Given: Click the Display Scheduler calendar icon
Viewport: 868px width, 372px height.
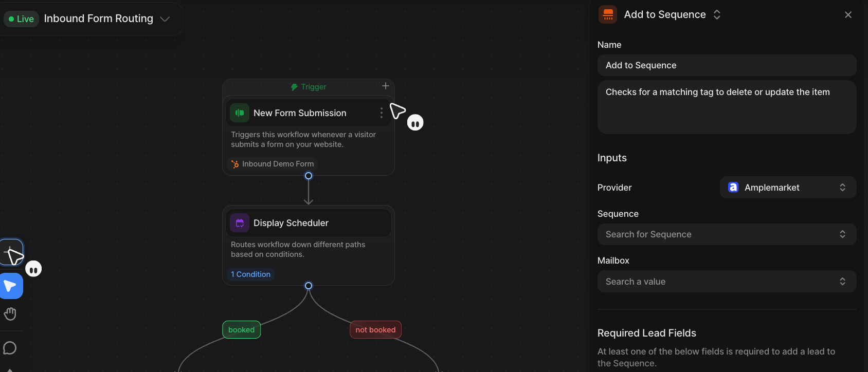Looking at the screenshot, I should [240, 222].
